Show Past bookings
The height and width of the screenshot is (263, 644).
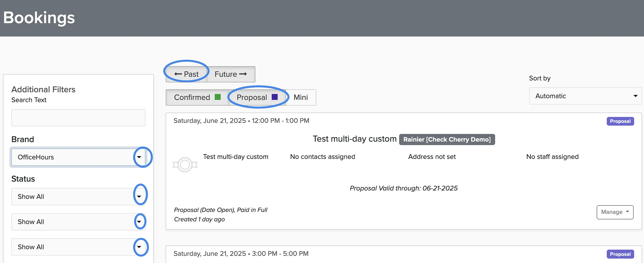(186, 74)
